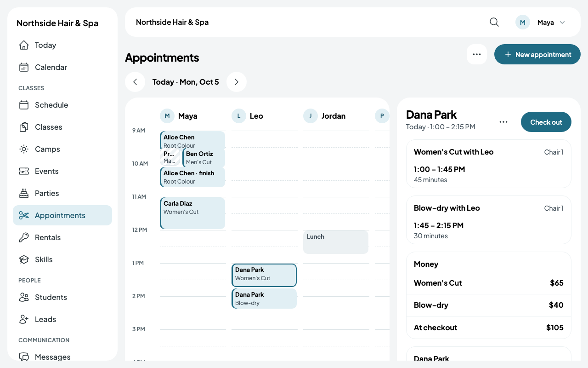Select the Leads add-person icon
This screenshot has width=588, height=368.
coord(24,319)
